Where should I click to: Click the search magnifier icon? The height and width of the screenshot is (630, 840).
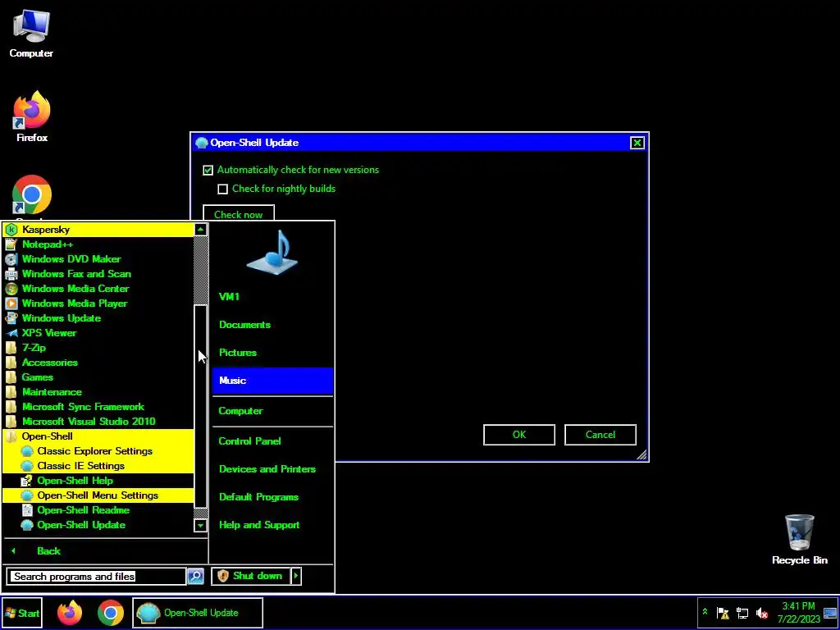pos(195,577)
